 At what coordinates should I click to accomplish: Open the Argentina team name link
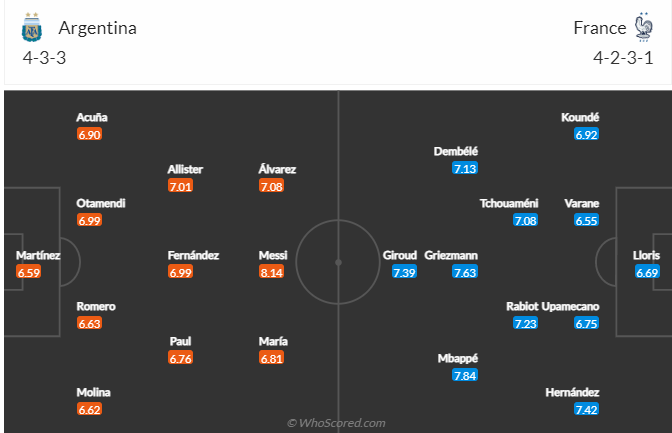(98, 28)
